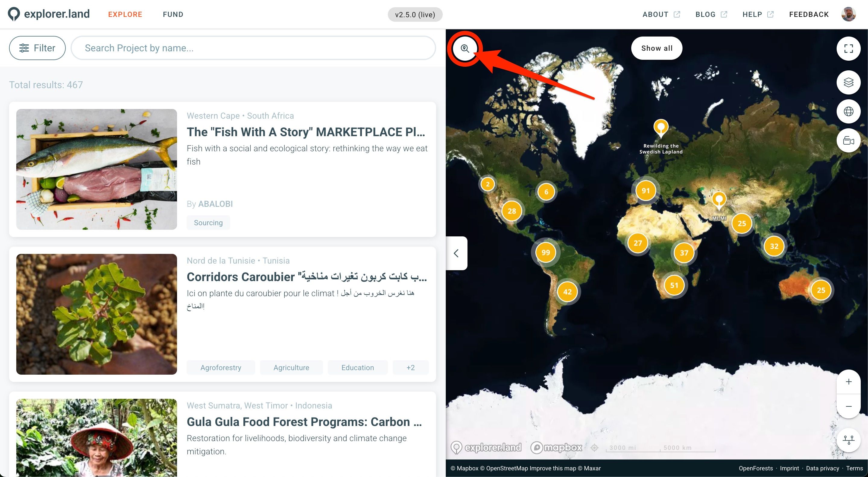Click the explorer.land logo
This screenshot has height=477, width=868.
(x=49, y=14)
